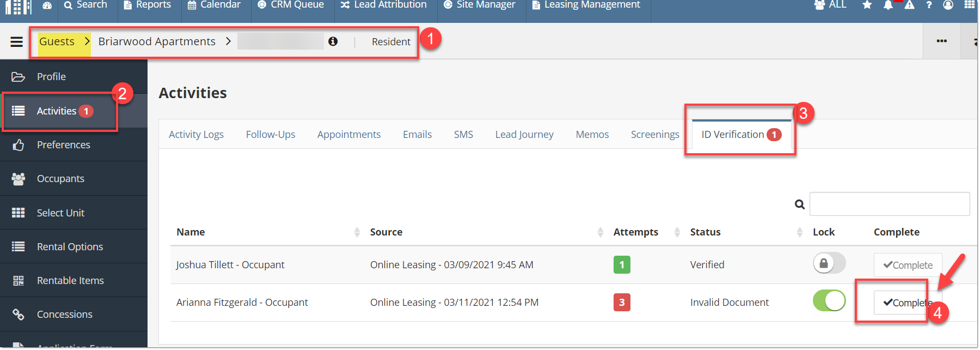Open user account profile icon
This screenshot has width=980, height=350.
click(948, 5)
